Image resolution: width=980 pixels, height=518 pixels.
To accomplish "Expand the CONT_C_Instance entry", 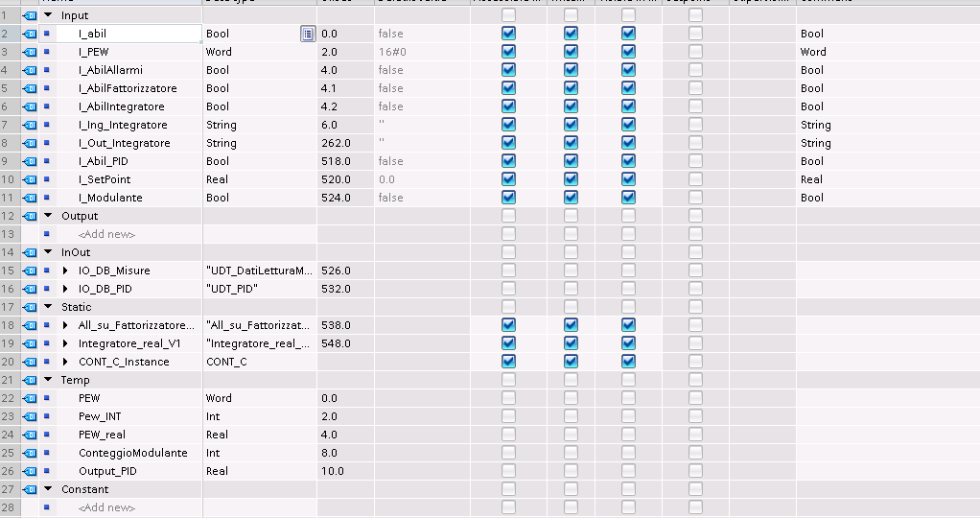I will click(66, 362).
